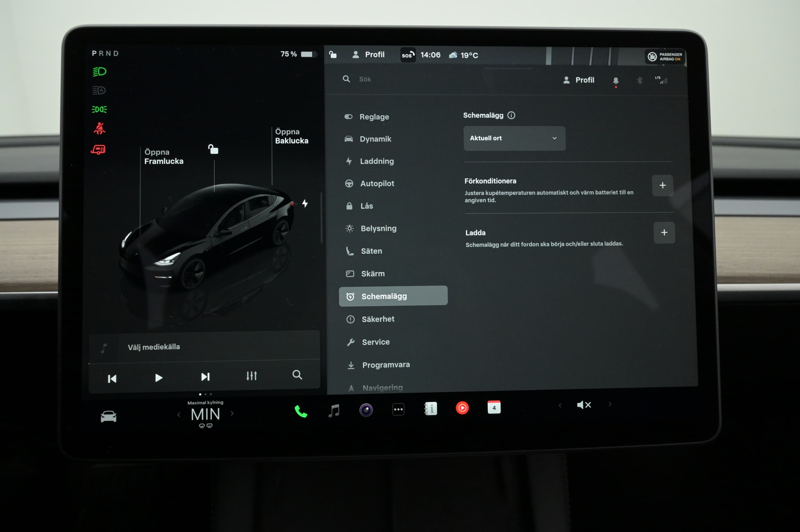Select the Autopilot menu item
800x532 pixels.
[377, 184]
